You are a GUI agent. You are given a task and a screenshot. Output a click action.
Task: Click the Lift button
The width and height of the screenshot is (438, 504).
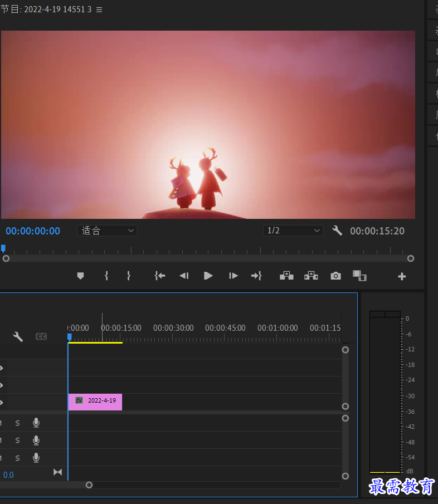pyautogui.click(x=286, y=276)
